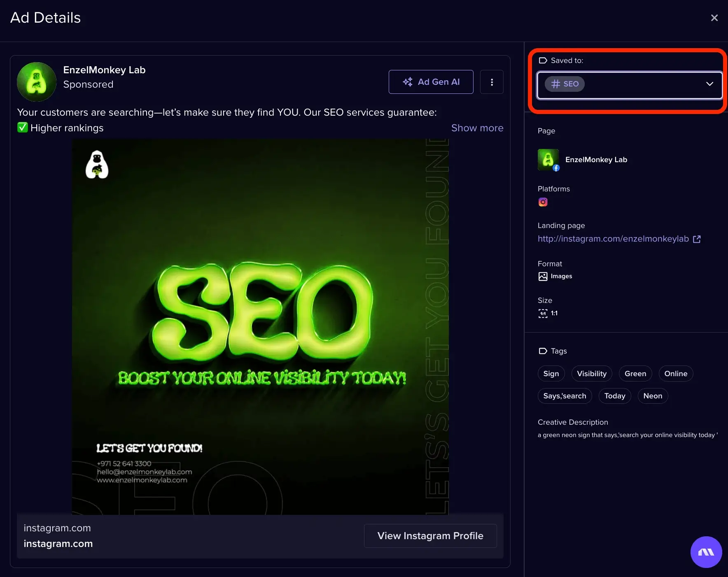The image size is (728, 577).
Task: Select the Says,'search tag
Action: tap(565, 396)
